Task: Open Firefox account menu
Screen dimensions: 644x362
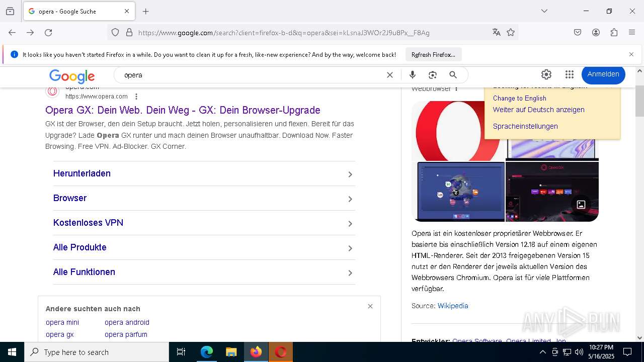Action: click(x=596, y=33)
